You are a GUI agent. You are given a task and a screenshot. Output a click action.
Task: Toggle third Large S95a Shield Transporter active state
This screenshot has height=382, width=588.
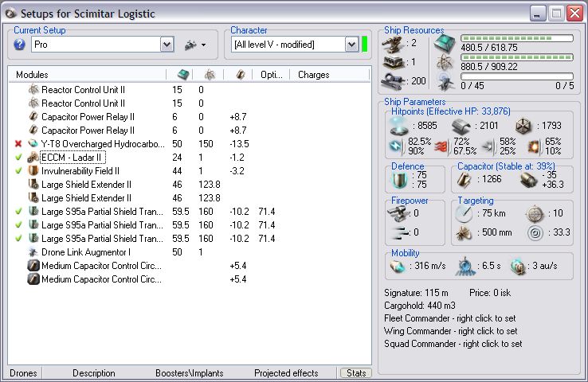click(x=18, y=238)
